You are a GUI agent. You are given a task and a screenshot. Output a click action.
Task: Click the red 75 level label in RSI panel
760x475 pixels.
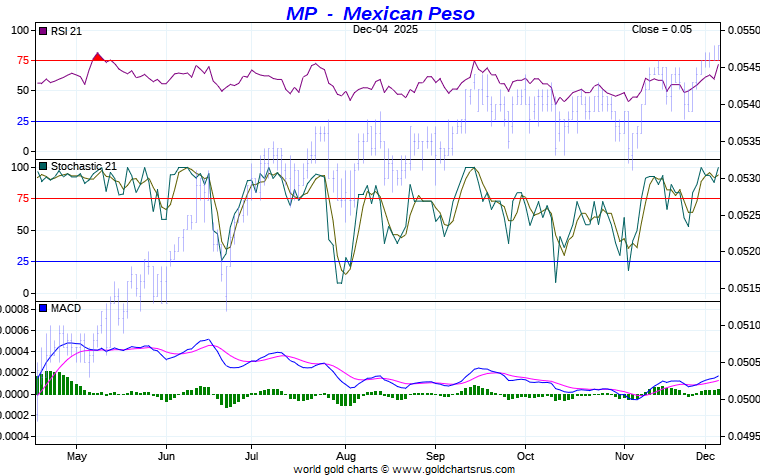[x=23, y=60]
